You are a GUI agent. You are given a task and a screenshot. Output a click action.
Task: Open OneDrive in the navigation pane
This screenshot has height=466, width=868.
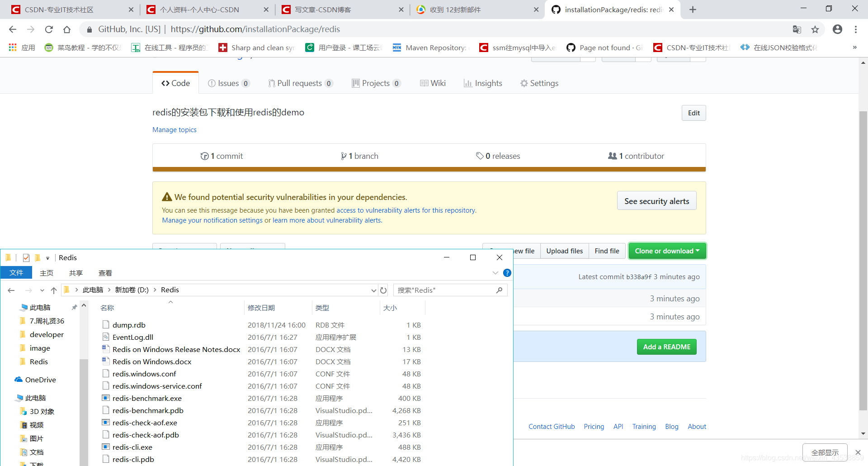pos(35,380)
